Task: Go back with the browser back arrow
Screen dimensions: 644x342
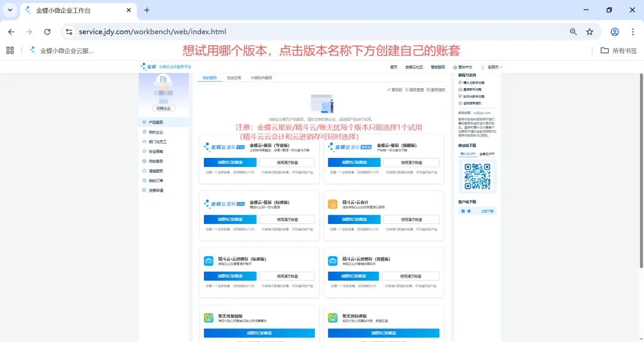Action: pos(11,32)
